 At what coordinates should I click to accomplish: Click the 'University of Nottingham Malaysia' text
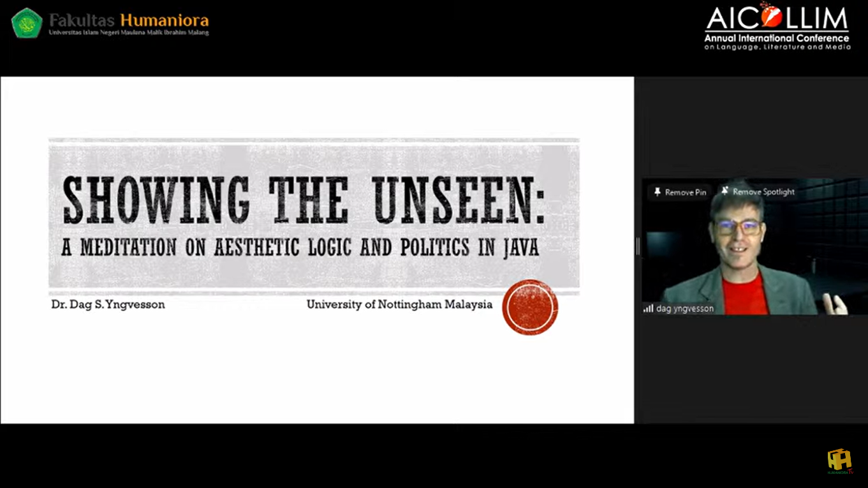point(399,305)
